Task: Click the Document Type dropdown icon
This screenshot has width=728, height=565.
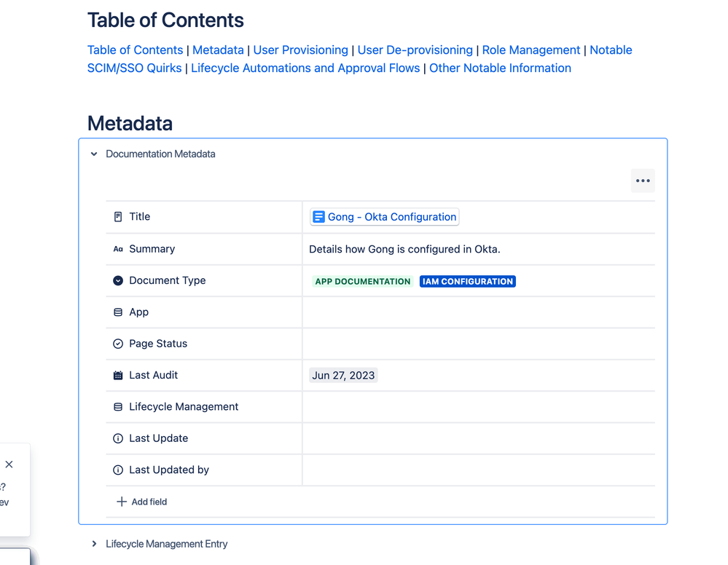Action: (118, 280)
